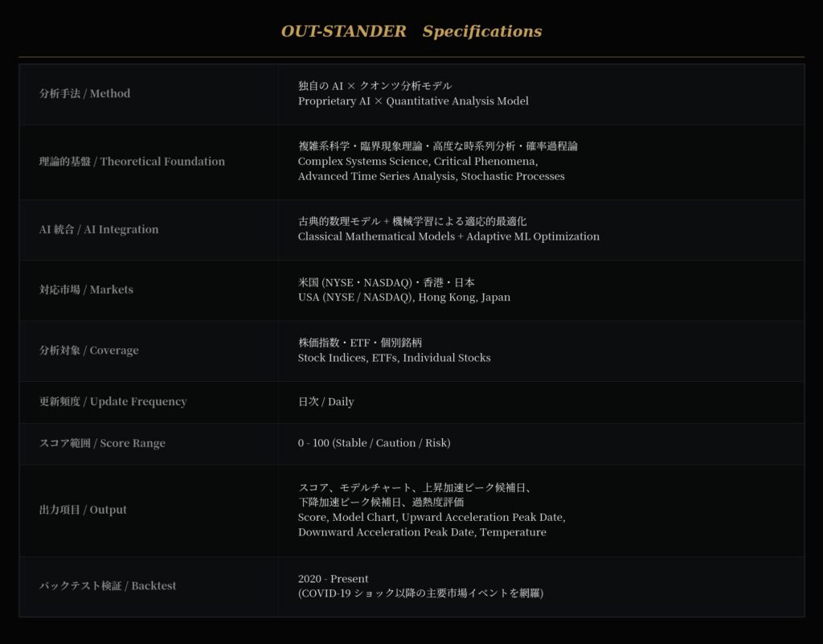Click the 日次 / Daily value
The image size is (823, 644).
326,401
